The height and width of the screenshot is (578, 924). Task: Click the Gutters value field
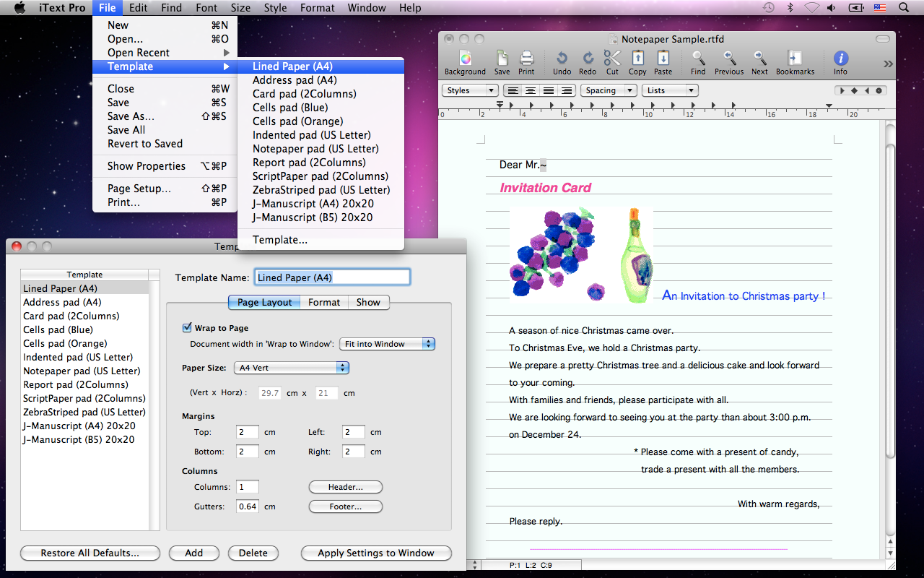pos(248,506)
